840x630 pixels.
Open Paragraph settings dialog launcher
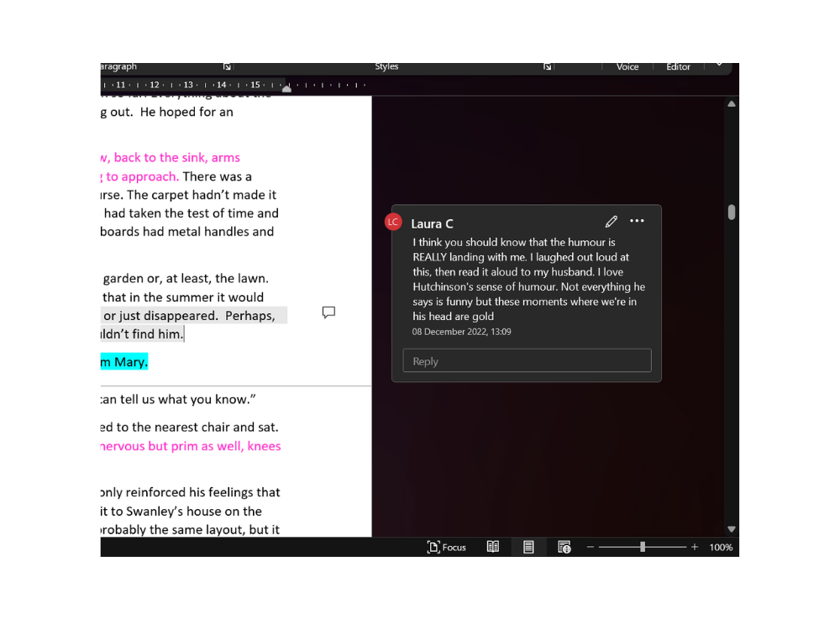(227, 67)
